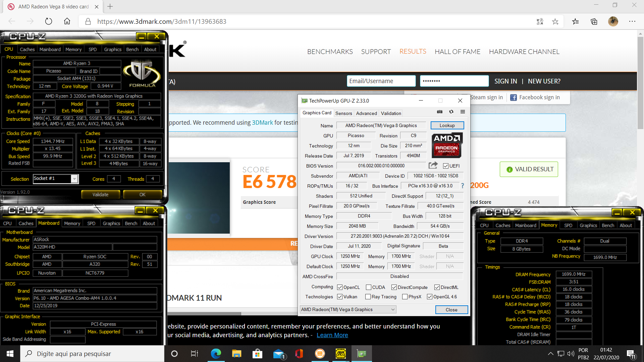
Task: Open Microsoft Store from the taskbar
Action: click(257, 354)
